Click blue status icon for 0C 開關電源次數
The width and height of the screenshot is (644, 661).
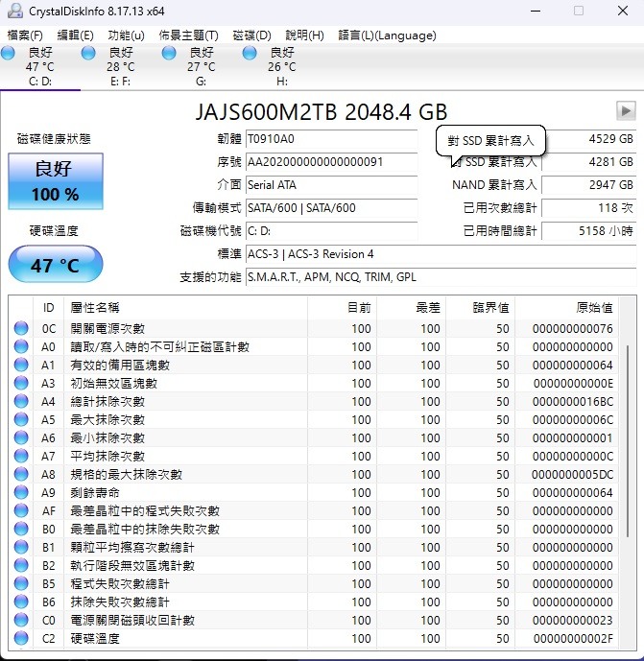point(21,328)
